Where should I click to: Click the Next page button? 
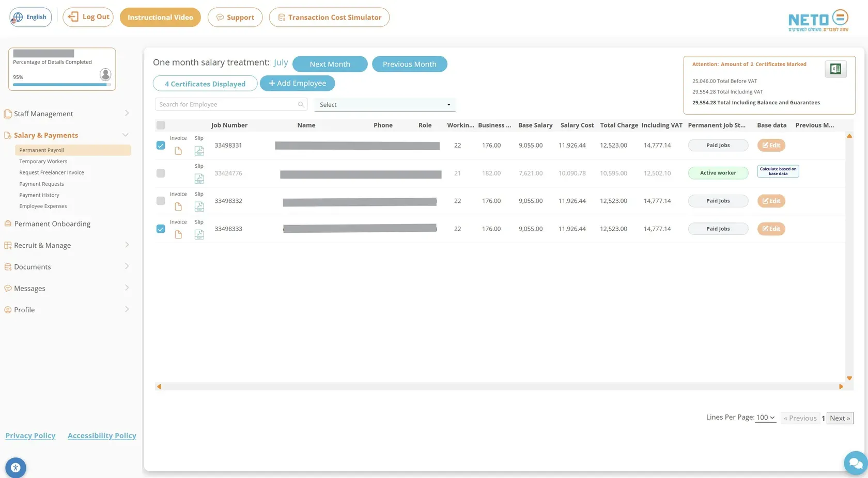840,418
